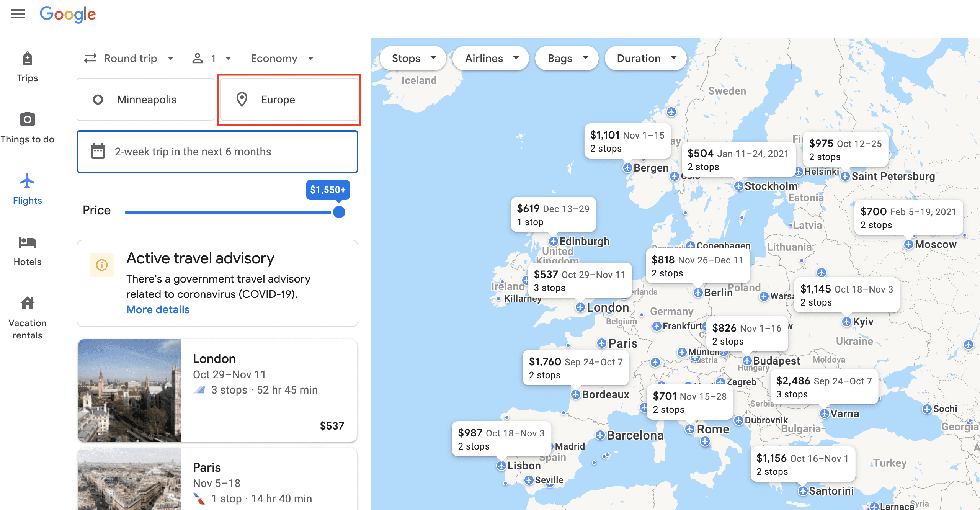The width and height of the screenshot is (980, 510).
Task: Expand the Round trip dropdown
Action: (129, 58)
